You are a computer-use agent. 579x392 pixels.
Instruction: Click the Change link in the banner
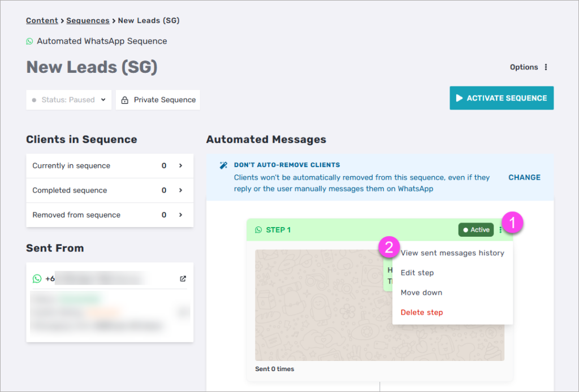[x=524, y=177]
